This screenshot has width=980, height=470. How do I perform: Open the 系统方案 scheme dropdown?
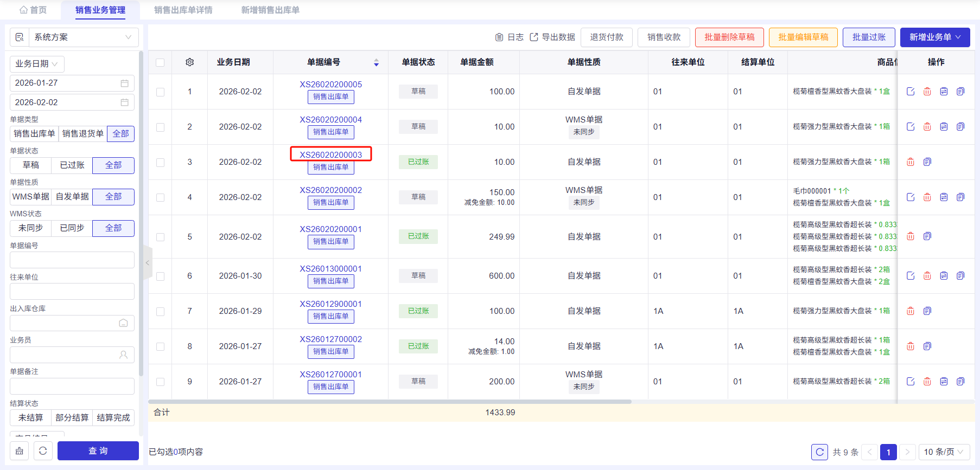84,37
